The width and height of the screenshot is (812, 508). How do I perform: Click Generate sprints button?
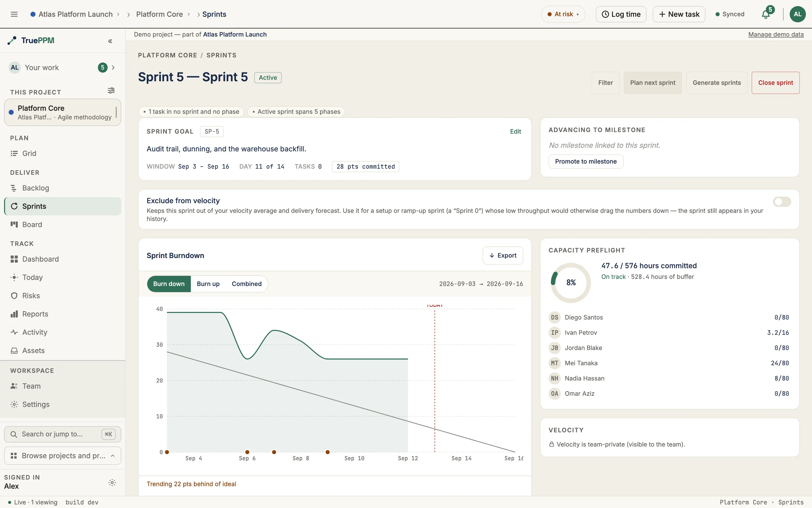point(717,83)
